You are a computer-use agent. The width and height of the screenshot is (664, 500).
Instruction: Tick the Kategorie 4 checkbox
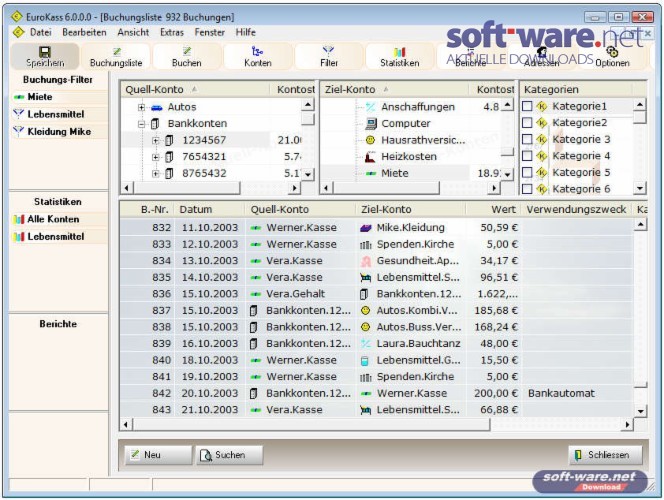[x=527, y=156]
